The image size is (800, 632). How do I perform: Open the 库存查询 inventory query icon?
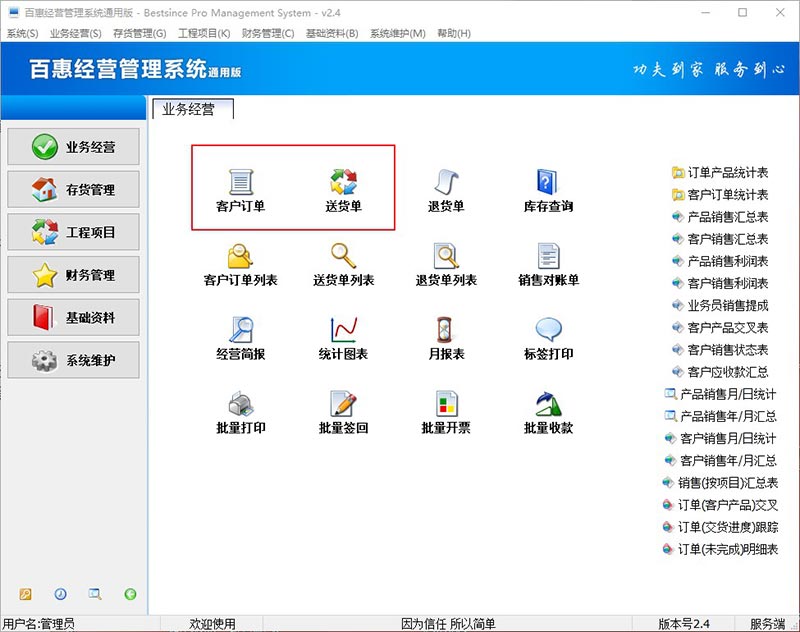click(548, 182)
